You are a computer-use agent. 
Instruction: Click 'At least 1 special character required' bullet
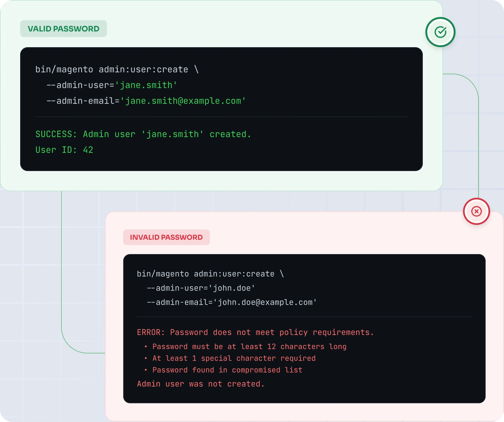(230, 358)
